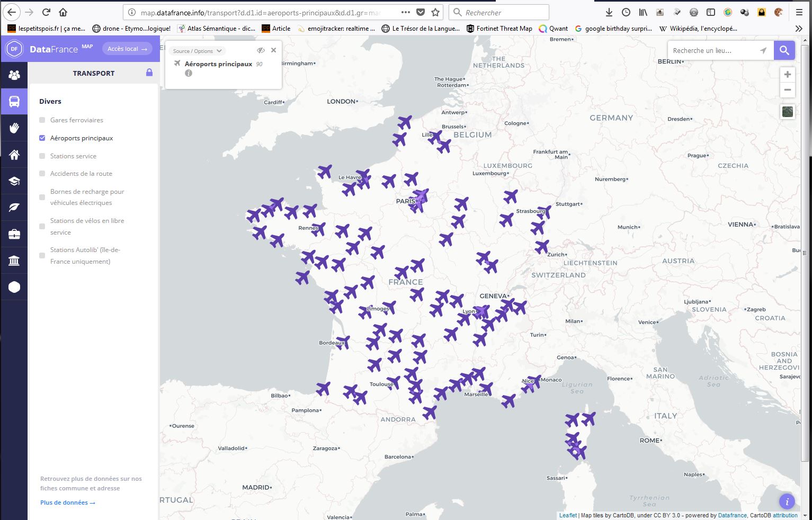This screenshot has width=812, height=520.
Task: Open the Wikipédia bookmark
Action: [698, 29]
